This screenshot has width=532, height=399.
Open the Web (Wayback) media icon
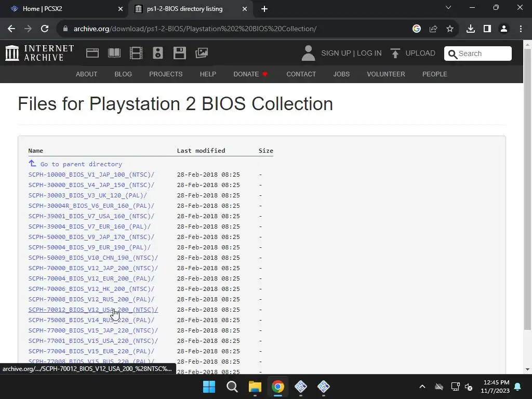coord(92,53)
